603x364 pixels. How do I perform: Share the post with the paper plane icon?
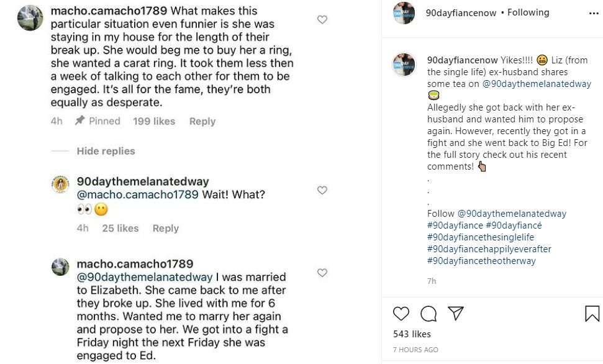(x=456, y=314)
